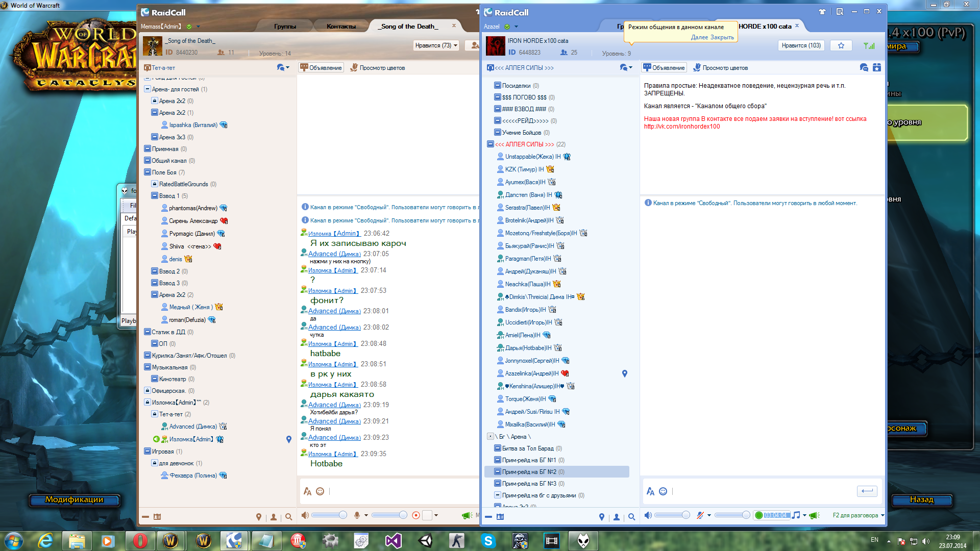Click IRON HORDE group avatar thumbnail

click(x=495, y=46)
